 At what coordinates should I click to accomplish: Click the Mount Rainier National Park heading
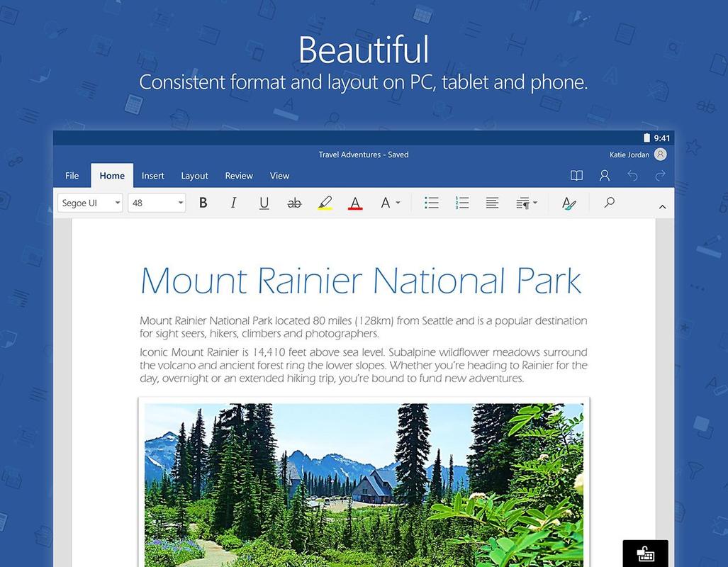pyautogui.click(x=361, y=281)
